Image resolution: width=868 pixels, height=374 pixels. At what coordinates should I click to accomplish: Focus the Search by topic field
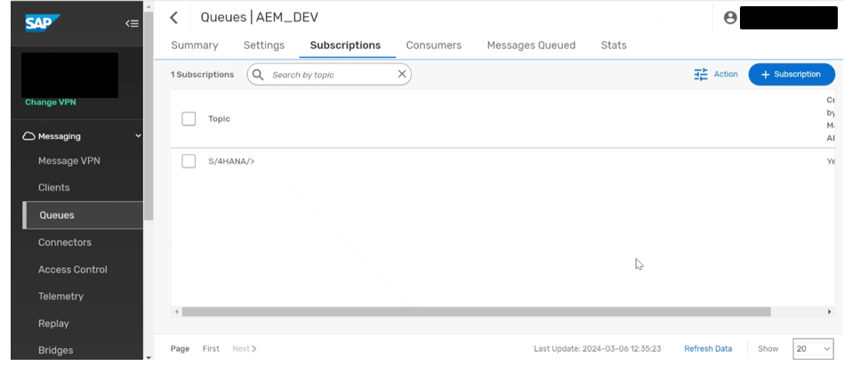pos(329,74)
